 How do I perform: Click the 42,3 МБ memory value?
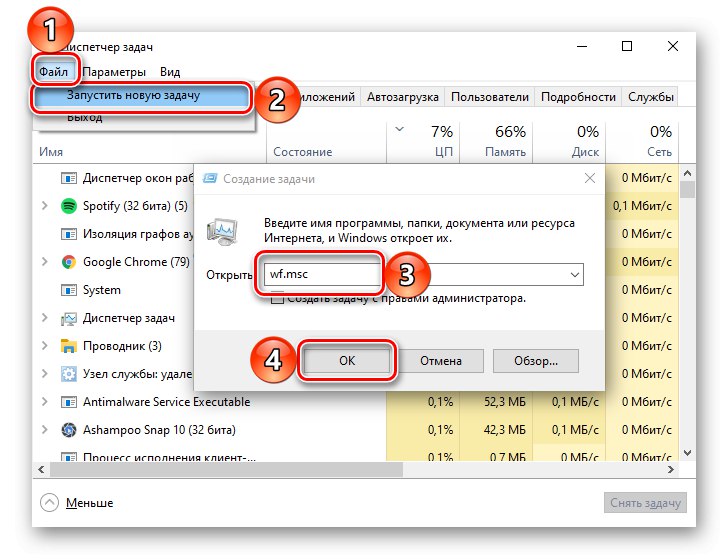(504, 430)
